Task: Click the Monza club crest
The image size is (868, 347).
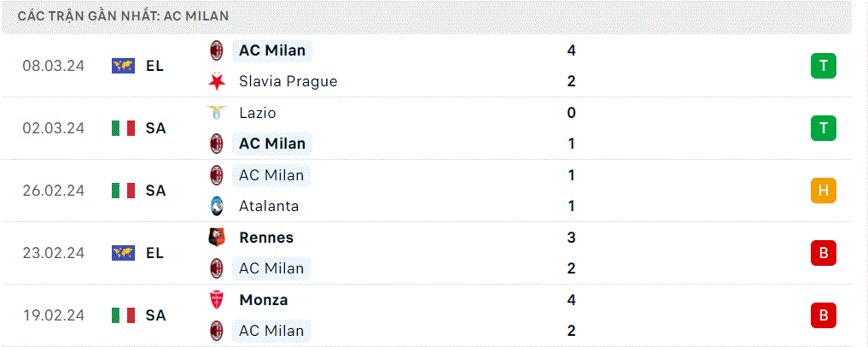Action: tap(216, 300)
